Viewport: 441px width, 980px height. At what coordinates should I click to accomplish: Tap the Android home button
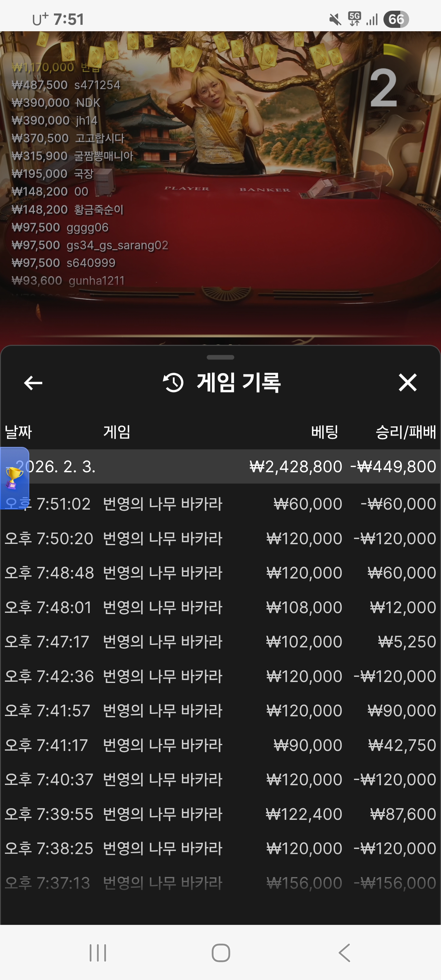tap(221, 953)
